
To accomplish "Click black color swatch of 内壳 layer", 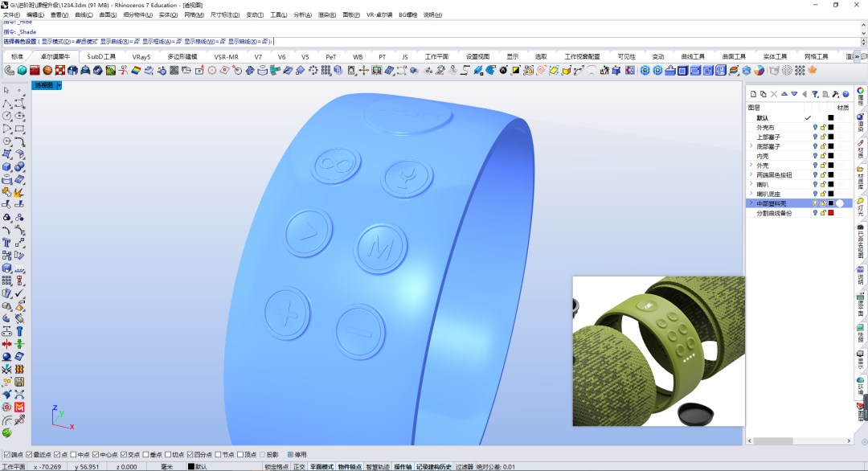I will click(830, 156).
